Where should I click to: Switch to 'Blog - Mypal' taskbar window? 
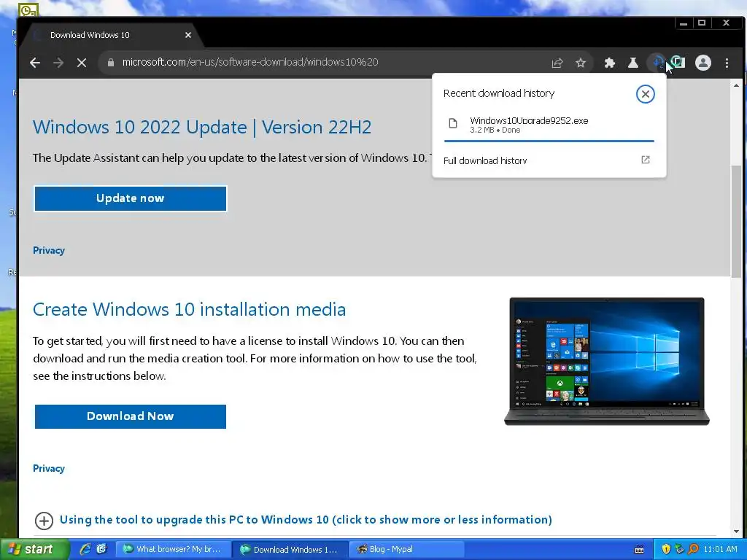(x=406, y=550)
